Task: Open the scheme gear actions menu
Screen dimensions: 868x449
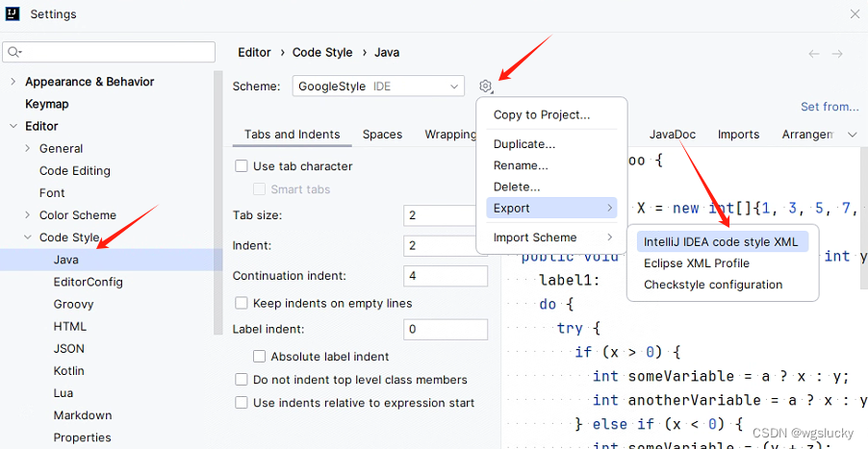Action: 485,87
